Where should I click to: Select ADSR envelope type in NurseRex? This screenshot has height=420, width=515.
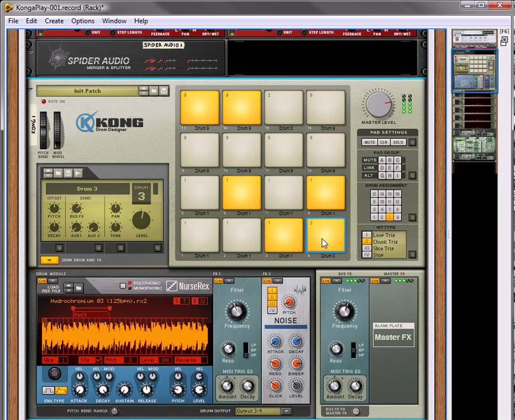(61, 390)
